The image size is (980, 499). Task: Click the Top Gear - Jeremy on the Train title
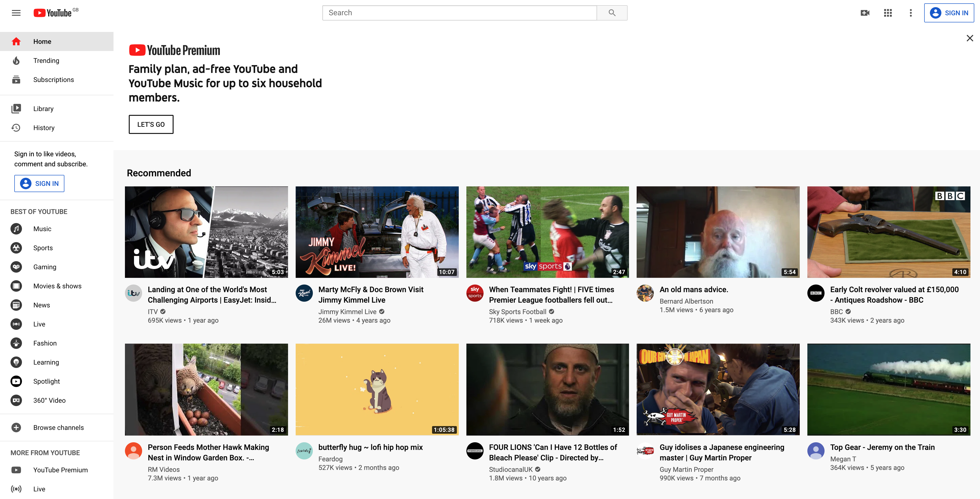(x=882, y=447)
